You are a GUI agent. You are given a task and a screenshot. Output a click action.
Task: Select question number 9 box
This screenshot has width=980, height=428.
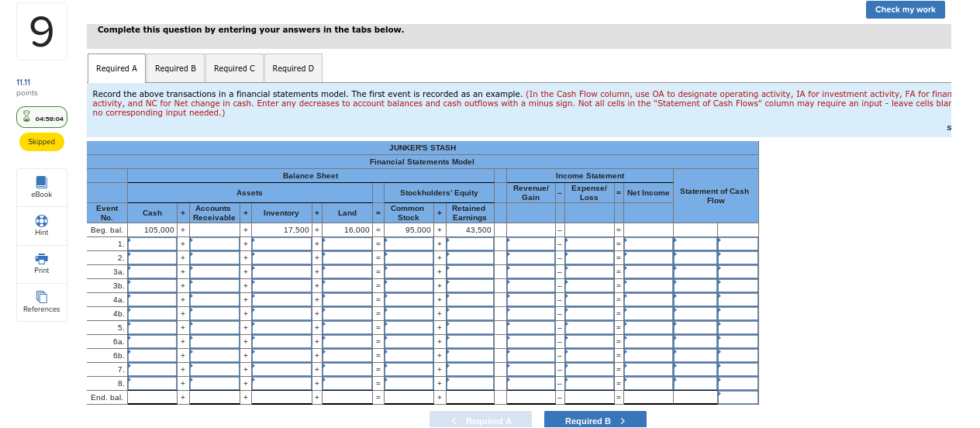pos(41,31)
